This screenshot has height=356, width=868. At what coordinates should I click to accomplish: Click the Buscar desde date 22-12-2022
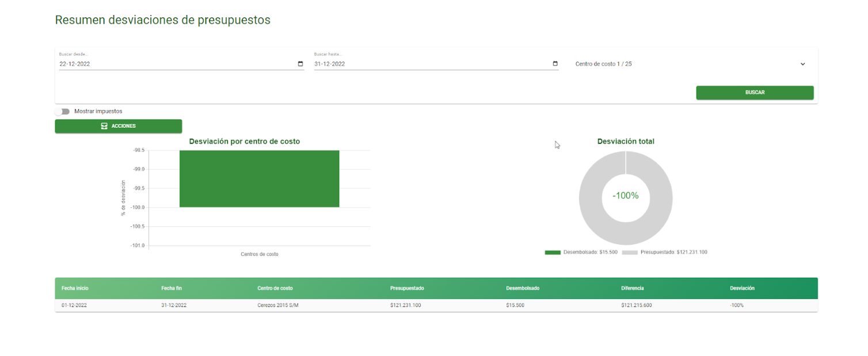pyautogui.click(x=75, y=64)
